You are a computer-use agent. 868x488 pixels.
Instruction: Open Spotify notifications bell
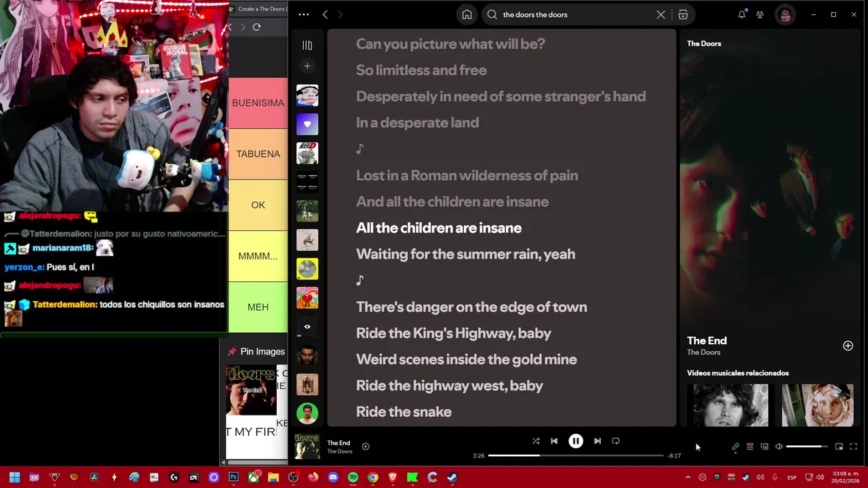coord(742,14)
